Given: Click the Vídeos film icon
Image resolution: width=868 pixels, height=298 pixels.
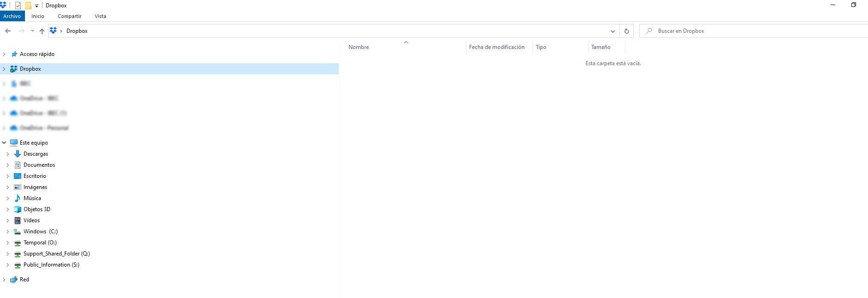Looking at the screenshot, I should coord(18,220).
